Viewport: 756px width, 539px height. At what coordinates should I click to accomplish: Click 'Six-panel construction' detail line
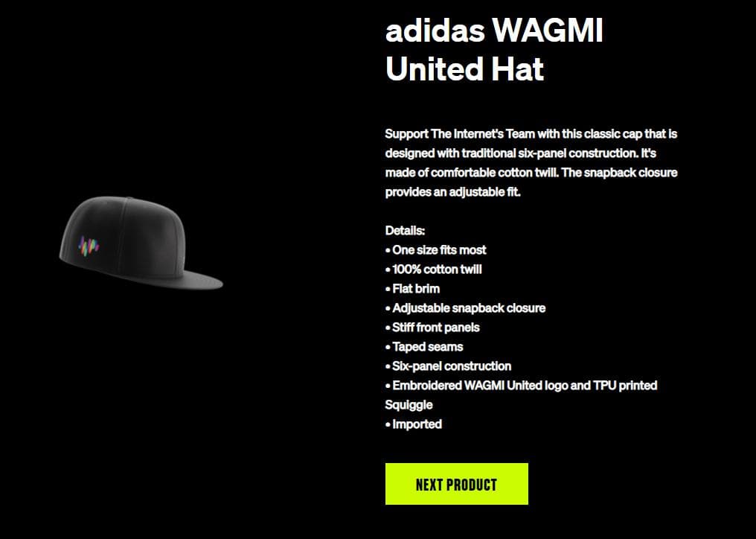[449, 366]
